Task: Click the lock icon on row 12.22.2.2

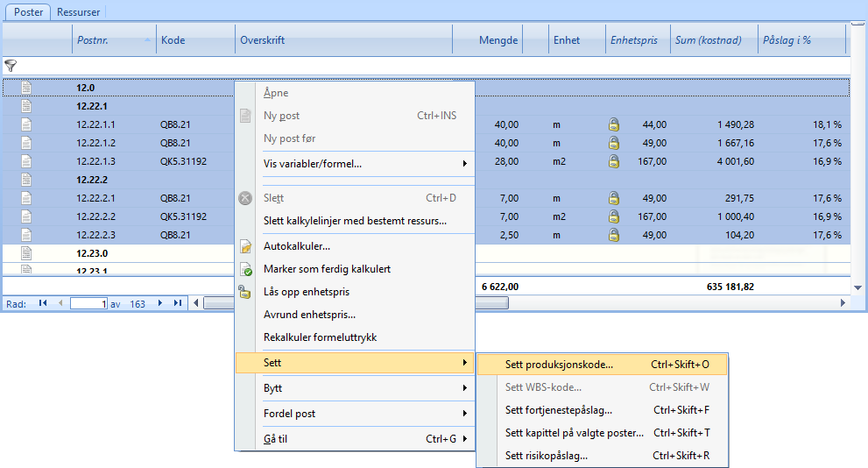Action: tap(614, 216)
